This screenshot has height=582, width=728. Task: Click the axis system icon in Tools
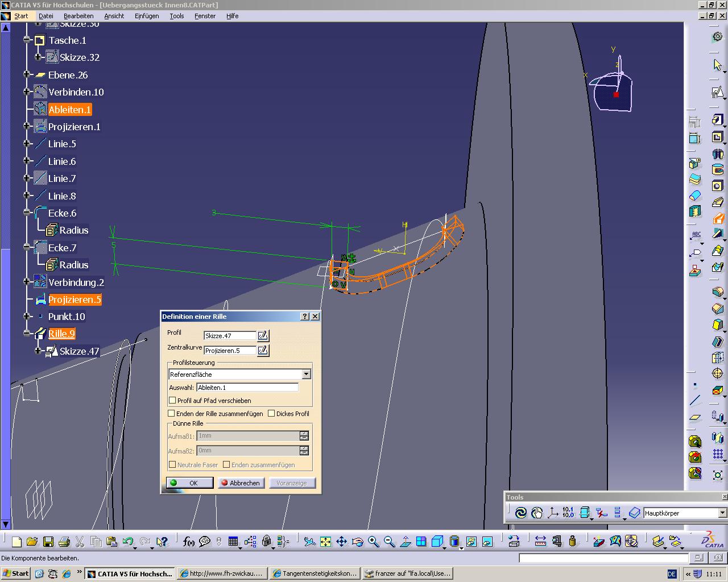pos(552,513)
